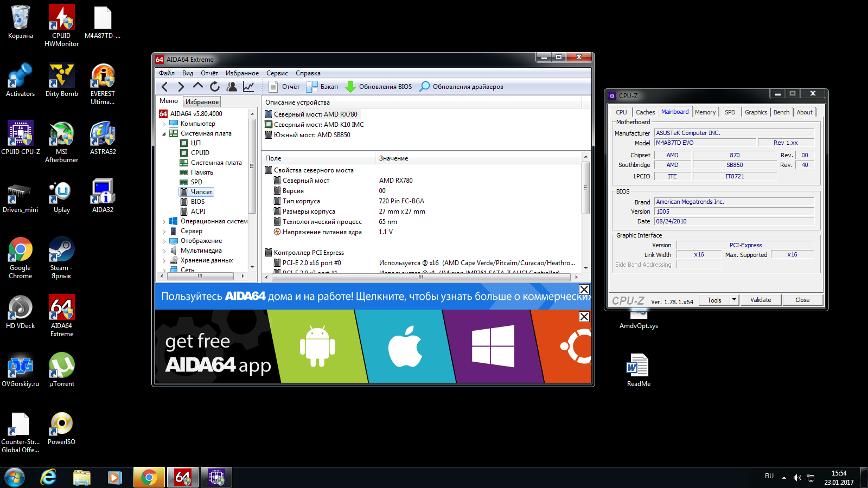The width and height of the screenshot is (868, 488).
Task: Open the CPU tab in CPU-Z
Action: (621, 112)
